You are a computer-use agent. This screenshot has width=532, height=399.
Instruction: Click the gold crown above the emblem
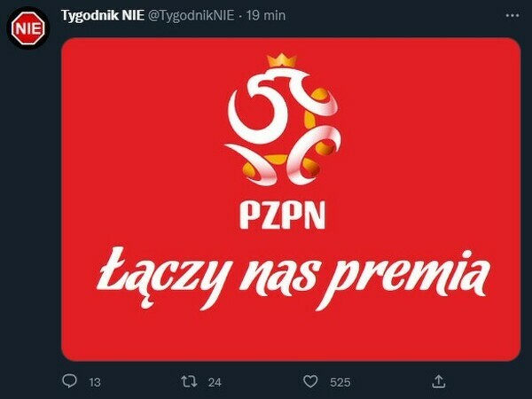282,60
